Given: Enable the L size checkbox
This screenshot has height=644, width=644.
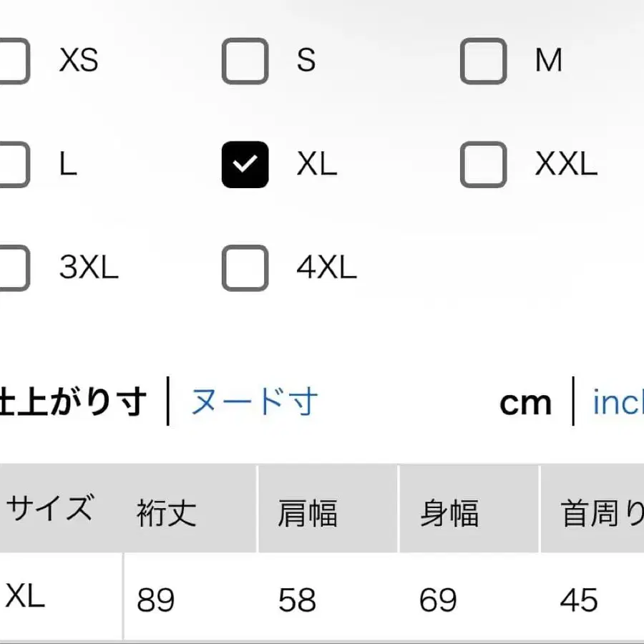Looking at the screenshot, I should (11, 165).
